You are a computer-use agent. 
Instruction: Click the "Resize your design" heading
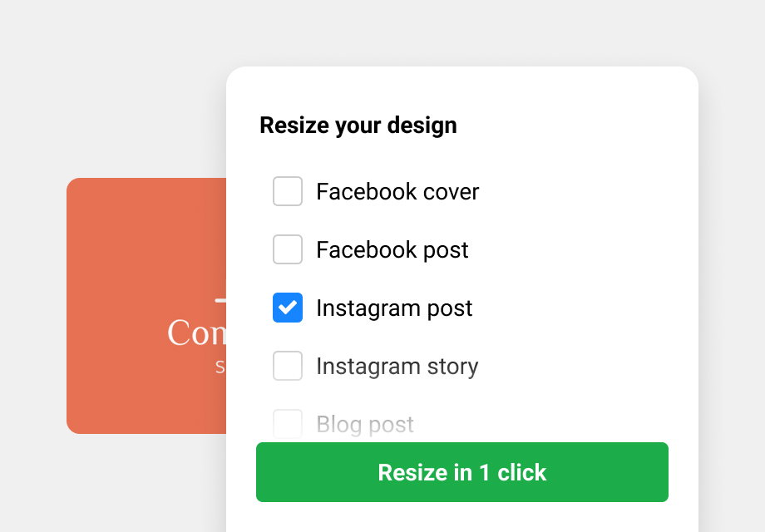tap(358, 126)
